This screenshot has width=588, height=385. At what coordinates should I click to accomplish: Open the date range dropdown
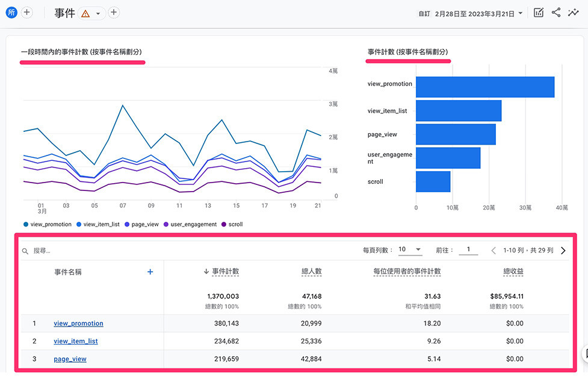click(x=471, y=14)
